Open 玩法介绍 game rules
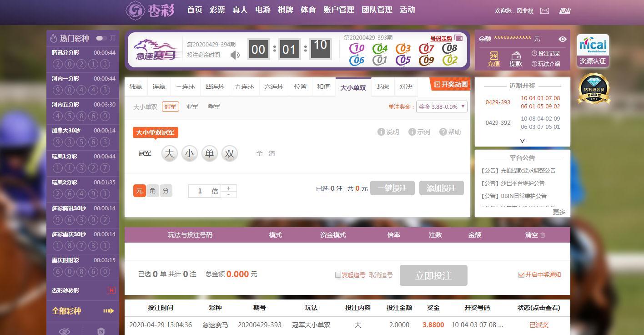This screenshot has height=335, width=644. [x=546, y=64]
